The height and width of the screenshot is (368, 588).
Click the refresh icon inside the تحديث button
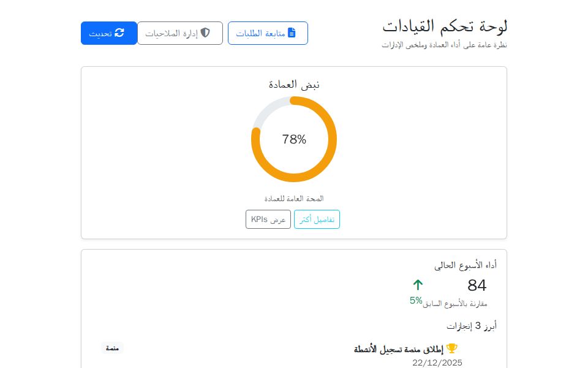[x=121, y=33]
